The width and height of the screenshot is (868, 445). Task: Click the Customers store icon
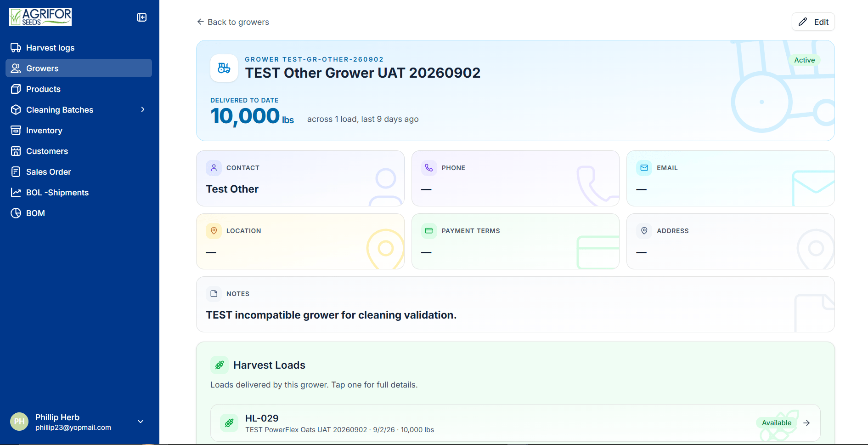click(16, 151)
